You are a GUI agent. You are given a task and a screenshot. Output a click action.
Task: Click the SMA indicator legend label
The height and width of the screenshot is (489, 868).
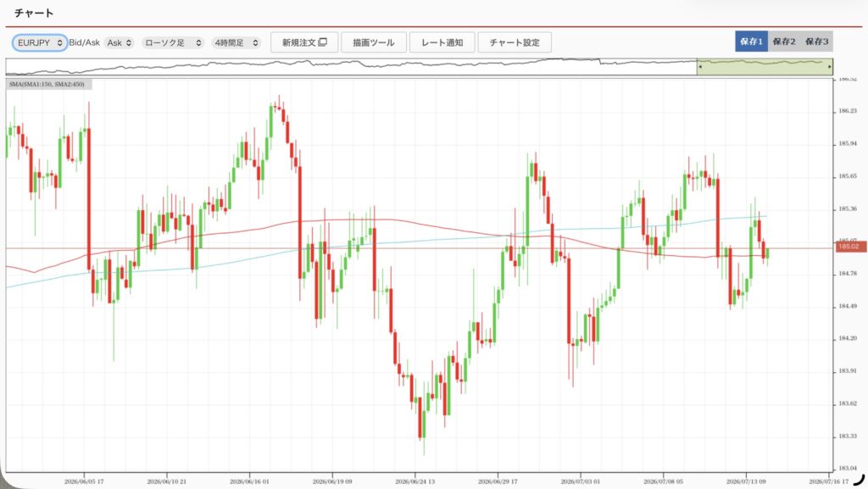coord(47,84)
